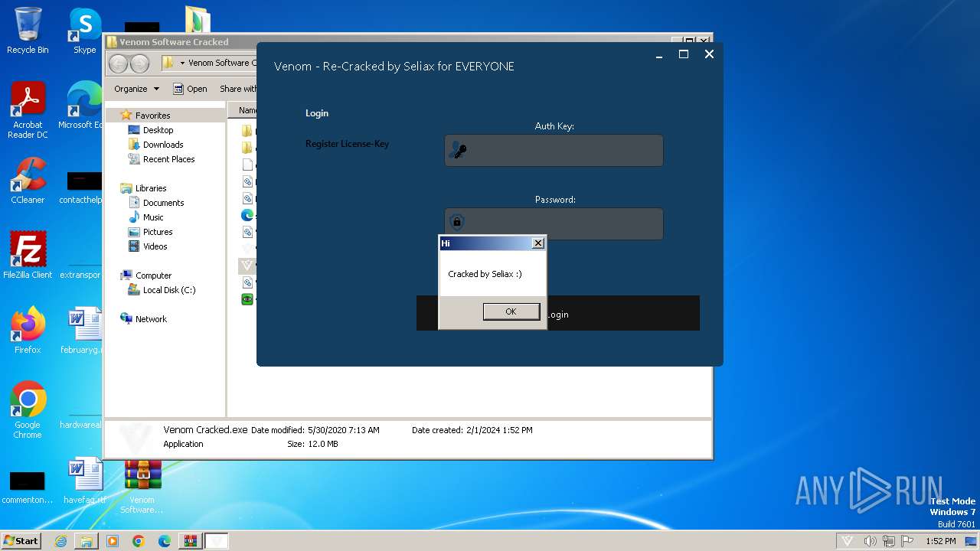Image resolution: width=980 pixels, height=551 pixels.
Task: Click the breadcrumb dropdown arrow before Venom Software
Action: click(182, 64)
